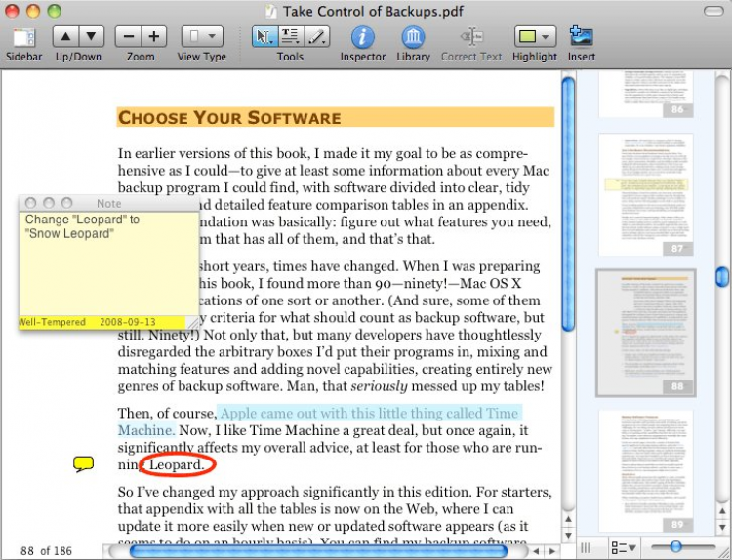Open page 87 thumbnail
This screenshot has height=560, width=732.
646,194
